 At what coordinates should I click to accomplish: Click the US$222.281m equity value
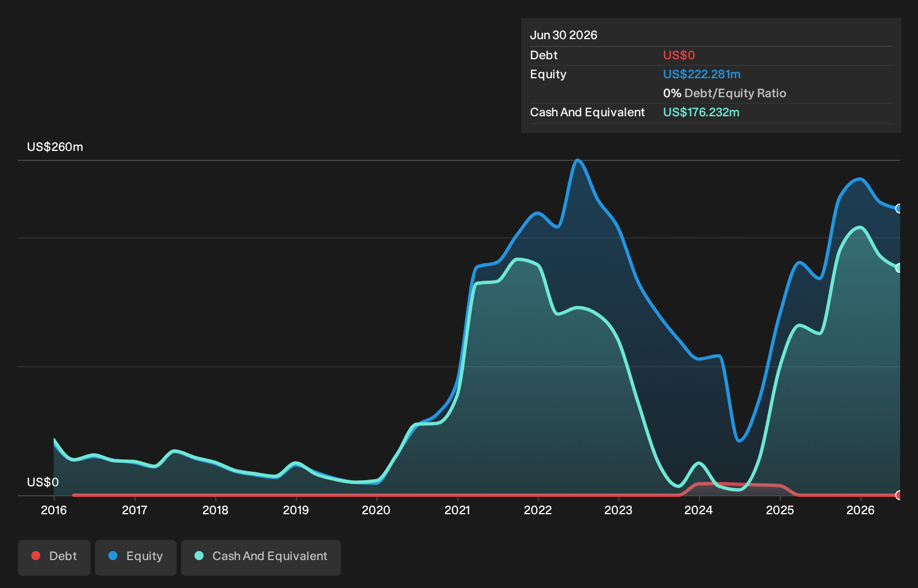pyautogui.click(x=702, y=74)
